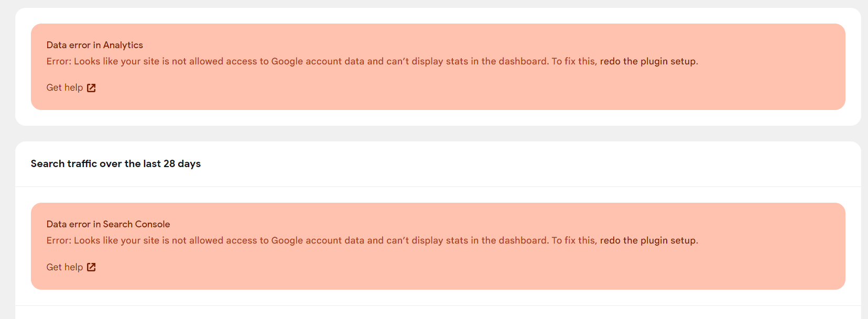Select the "Data error in Analytics" title
The width and height of the screenshot is (868, 319).
click(94, 45)
